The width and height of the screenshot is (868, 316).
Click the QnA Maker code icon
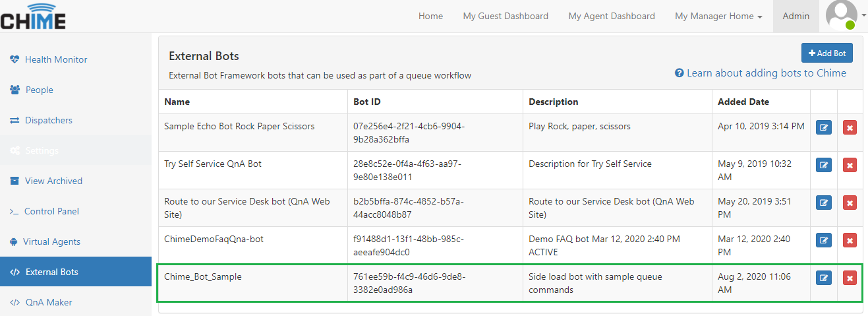[15, 302]
